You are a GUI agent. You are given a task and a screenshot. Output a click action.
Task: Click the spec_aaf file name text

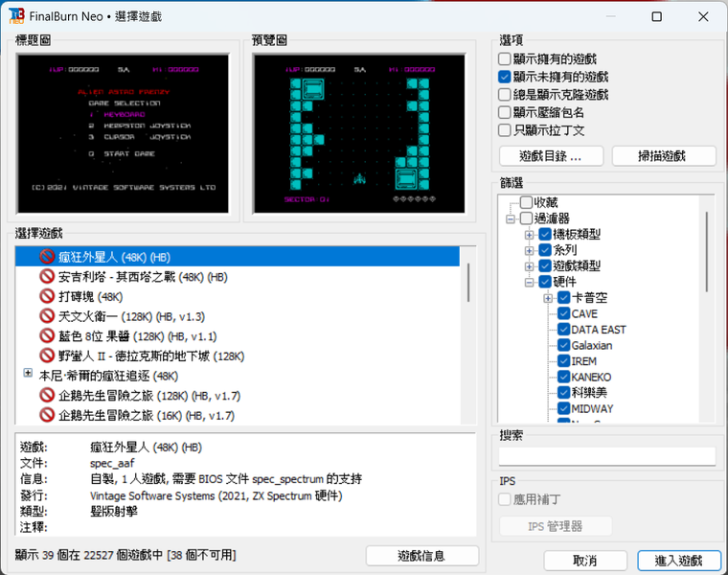coord(112,464)
